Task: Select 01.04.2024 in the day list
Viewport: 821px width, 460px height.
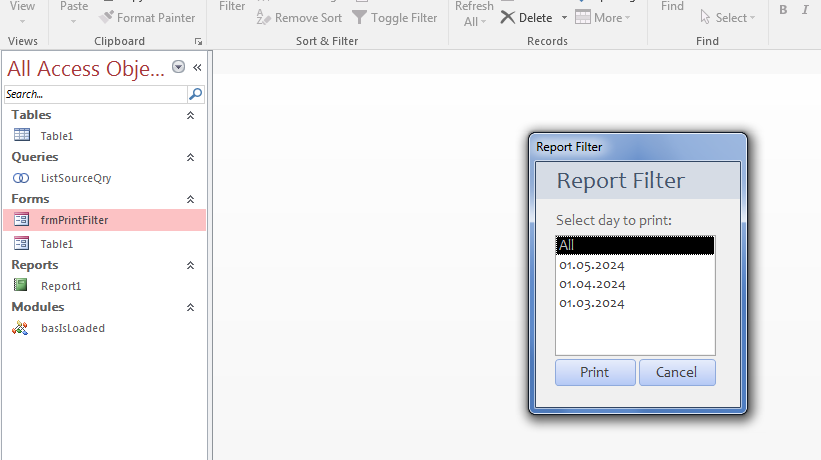Action: coord(635,285)
